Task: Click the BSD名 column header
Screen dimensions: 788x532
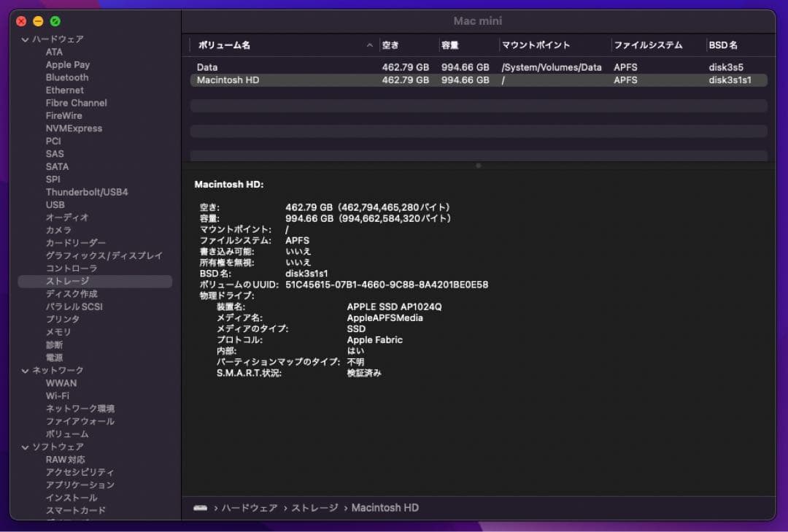Action: [x=723, y=45]
